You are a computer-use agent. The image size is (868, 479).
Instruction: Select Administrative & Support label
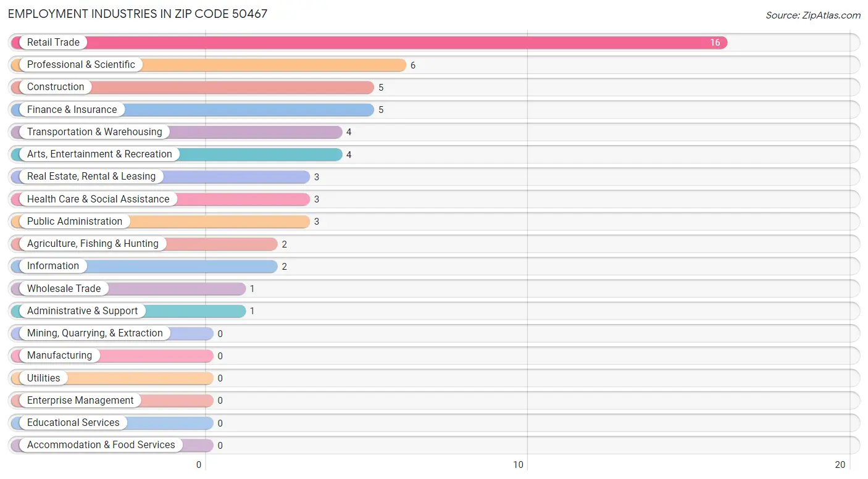(x=82, y=311)
